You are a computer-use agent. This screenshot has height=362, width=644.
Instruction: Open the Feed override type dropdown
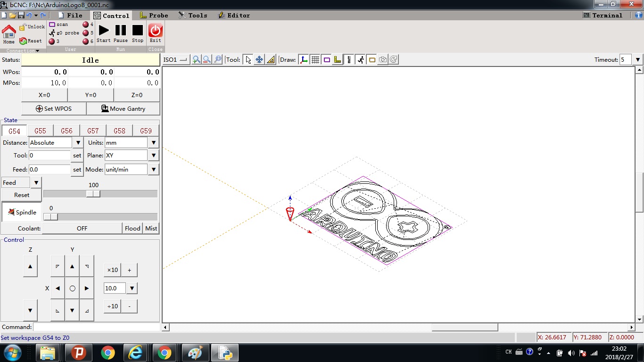tap(36, 182)
